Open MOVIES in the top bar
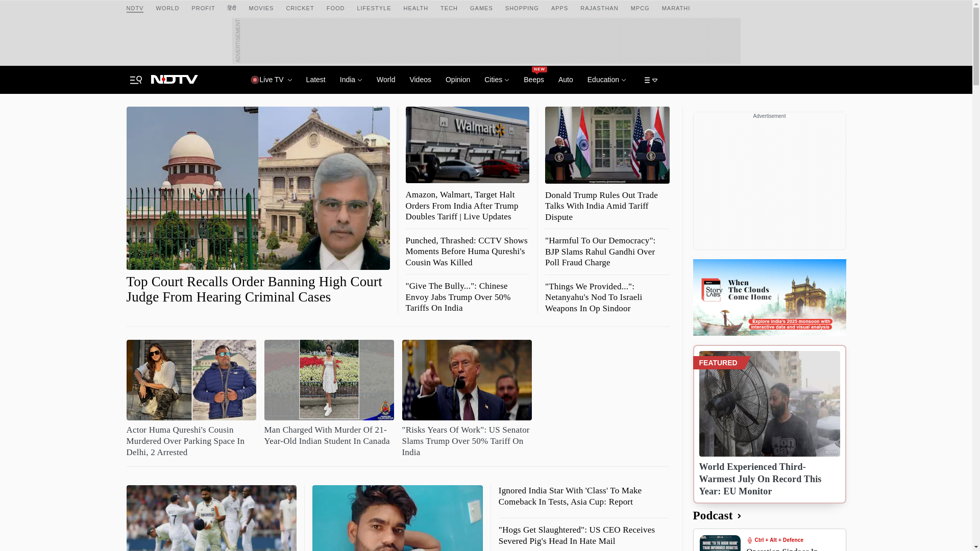The height and width of the screenshot is (551, 980). tap(261, 9)
